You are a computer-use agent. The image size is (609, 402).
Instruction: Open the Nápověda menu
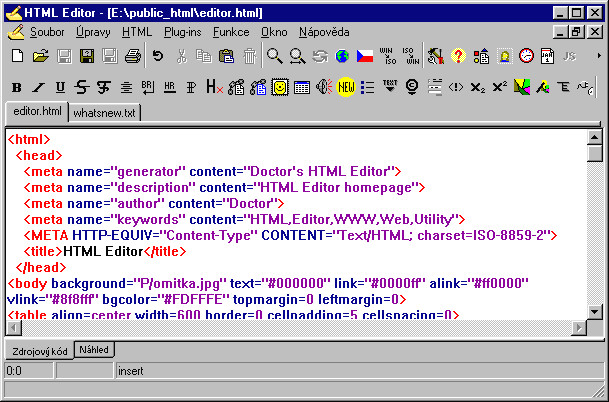tap(324, 32)
